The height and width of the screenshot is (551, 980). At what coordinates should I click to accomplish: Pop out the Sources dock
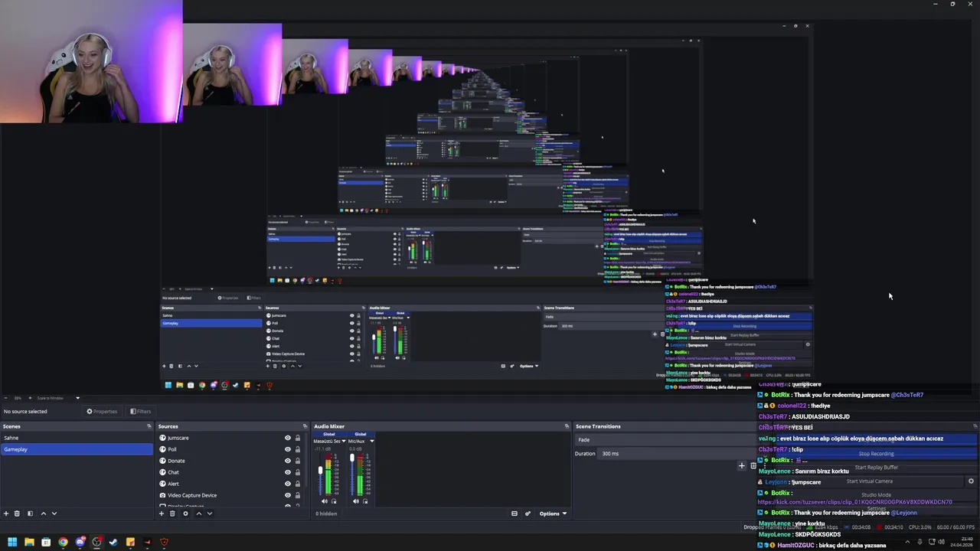[305, 426]
